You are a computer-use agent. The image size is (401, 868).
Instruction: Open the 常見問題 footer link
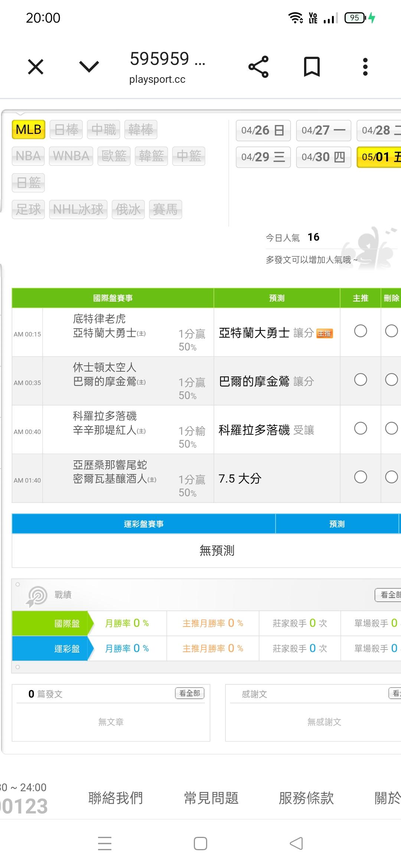[x=211, y=798]
